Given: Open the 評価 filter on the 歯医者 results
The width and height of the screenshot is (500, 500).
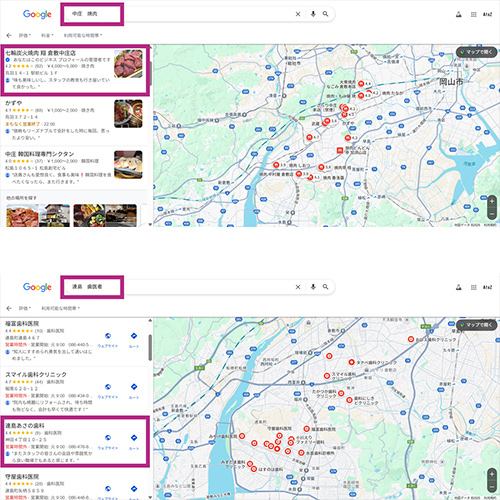Looking at the screenshot, I should pos(25,308).
